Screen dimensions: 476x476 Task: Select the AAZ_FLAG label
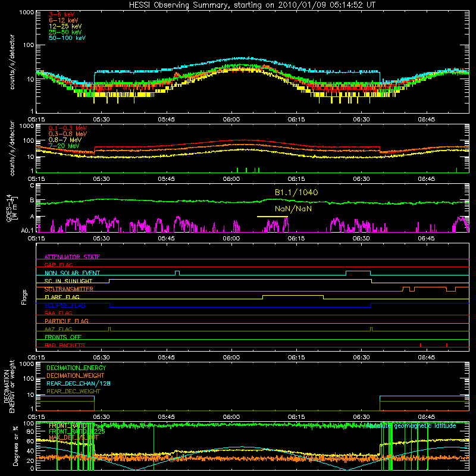tap(58, 329)
